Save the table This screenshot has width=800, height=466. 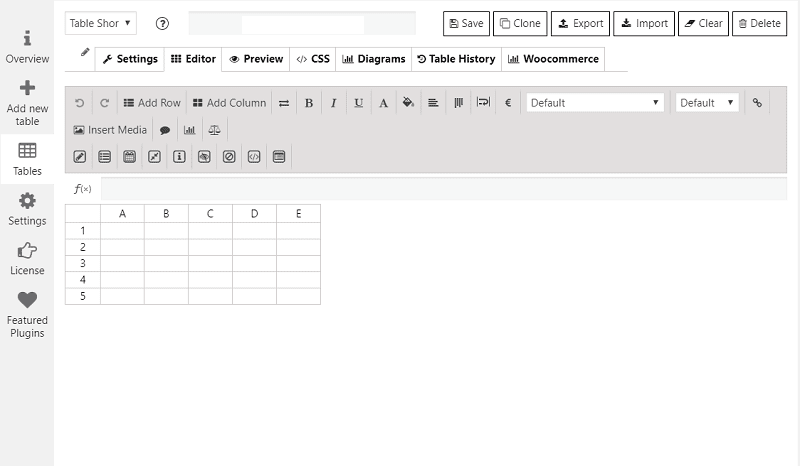pos(466,23)
